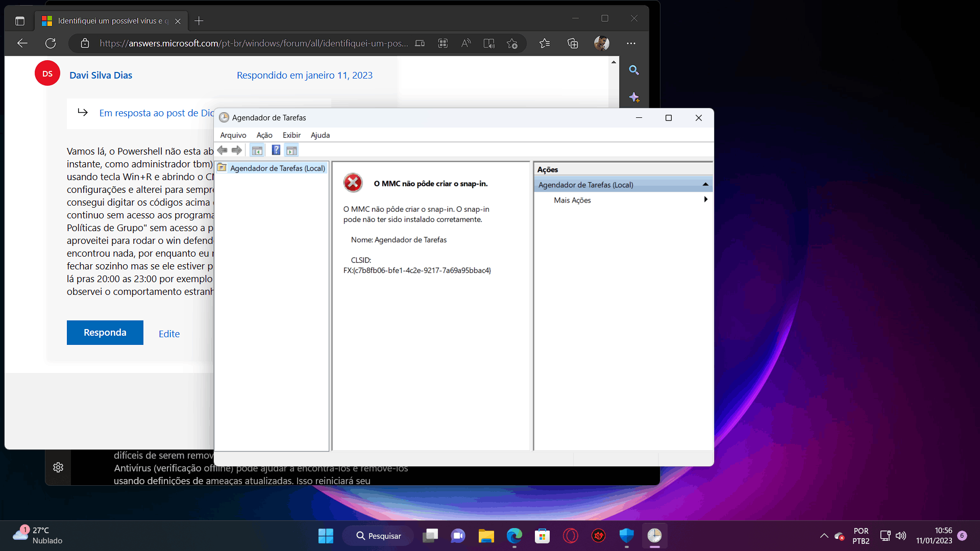Close the Identifiquei um possível vírus tab
Image resolution: width=980 pixels, height=551 pixels.
point(178,21)
